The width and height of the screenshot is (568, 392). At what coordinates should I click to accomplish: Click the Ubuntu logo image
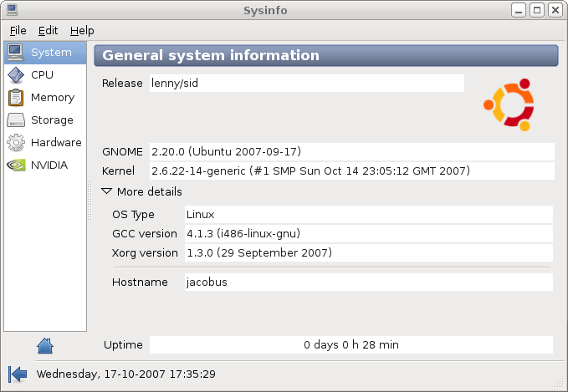509,104
